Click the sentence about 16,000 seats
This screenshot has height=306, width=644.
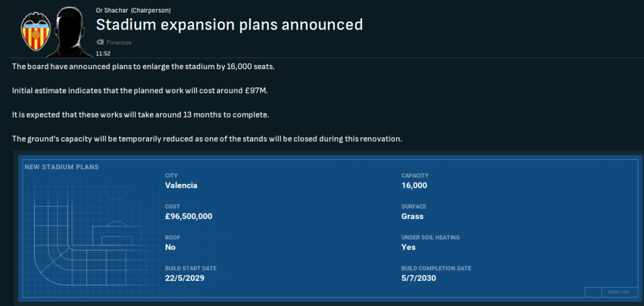(144, 67)
